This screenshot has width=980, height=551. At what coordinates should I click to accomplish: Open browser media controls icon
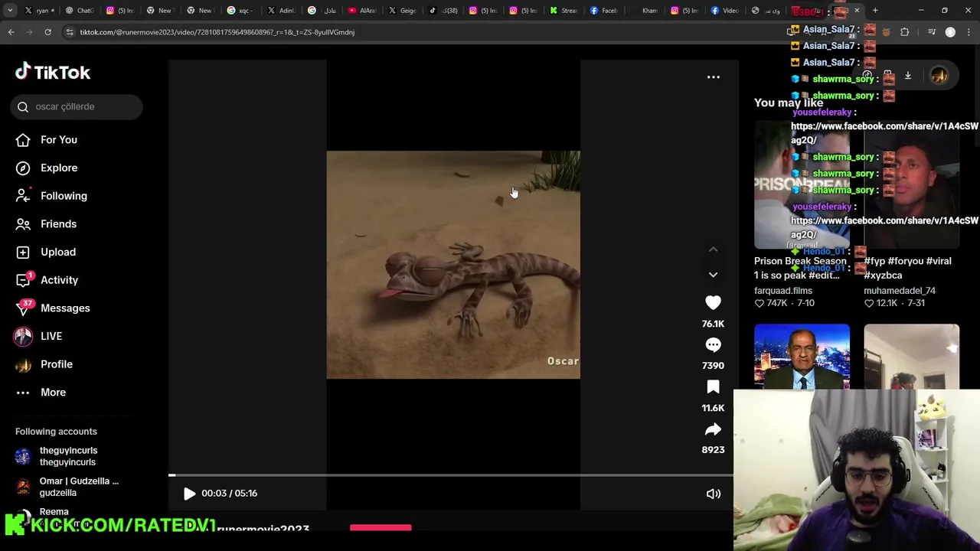tap(932, 32)
